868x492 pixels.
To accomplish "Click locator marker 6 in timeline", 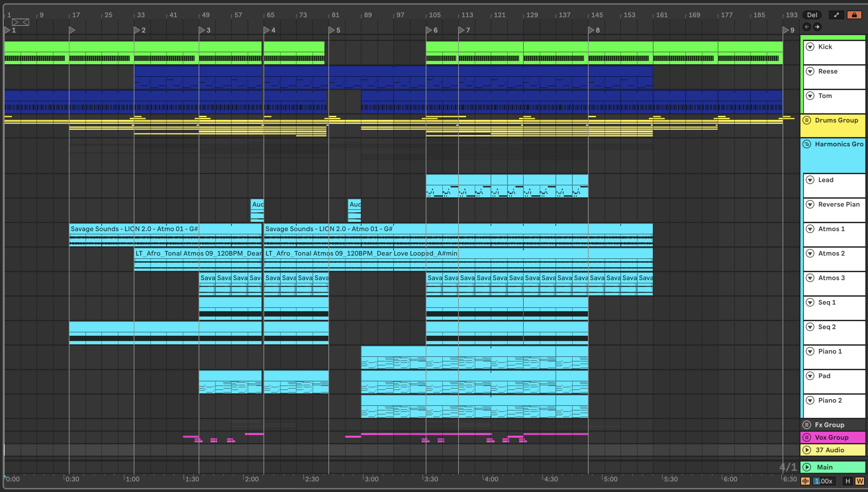I will click(x=429, y=30).
